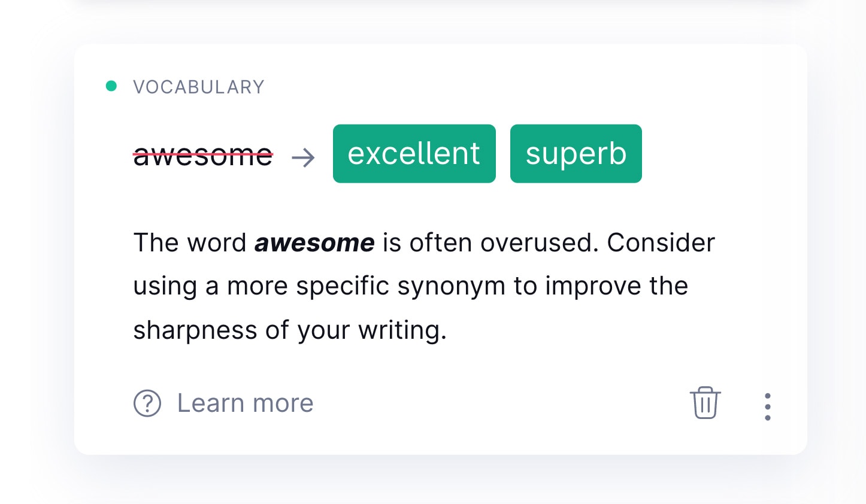The height and width of the screenshot is (504, 866).
Task: Click "sharpness of your writing" text line
Action: (290, 330)
